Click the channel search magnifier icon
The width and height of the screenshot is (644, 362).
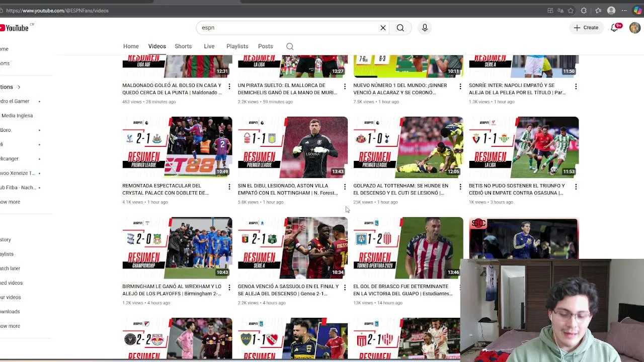pos(290,46)
